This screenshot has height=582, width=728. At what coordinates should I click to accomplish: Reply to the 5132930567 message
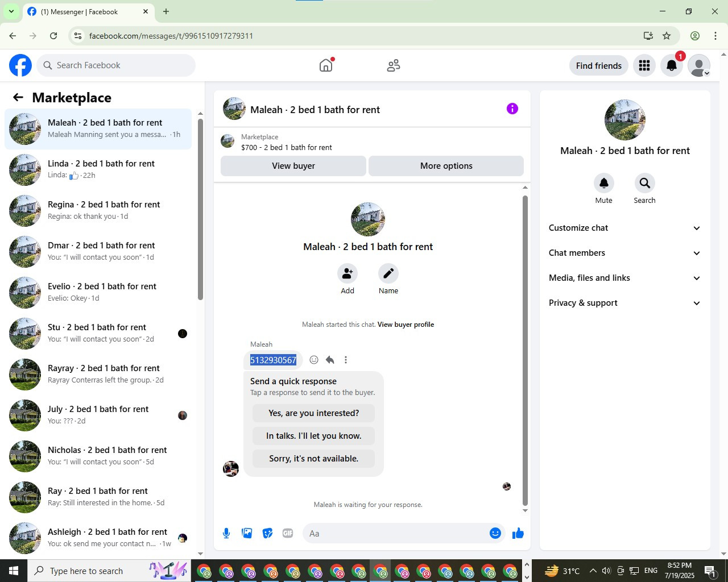(x=330, y=360)
